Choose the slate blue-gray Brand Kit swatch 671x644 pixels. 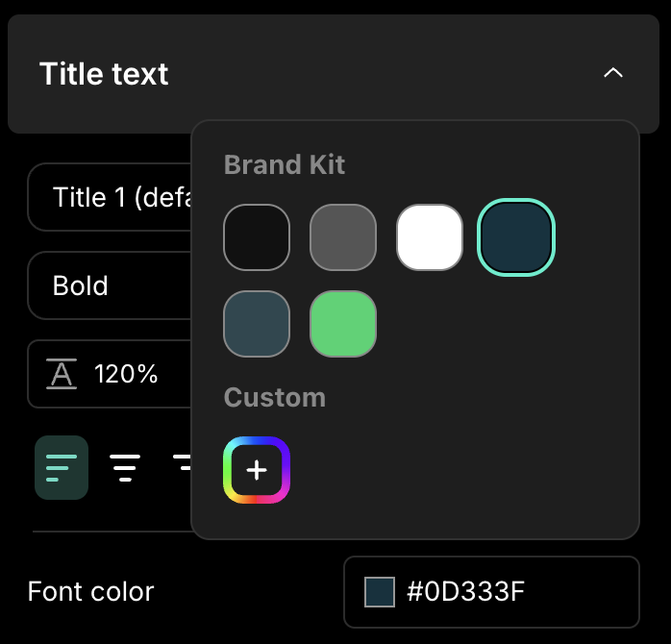click(257, 324)
